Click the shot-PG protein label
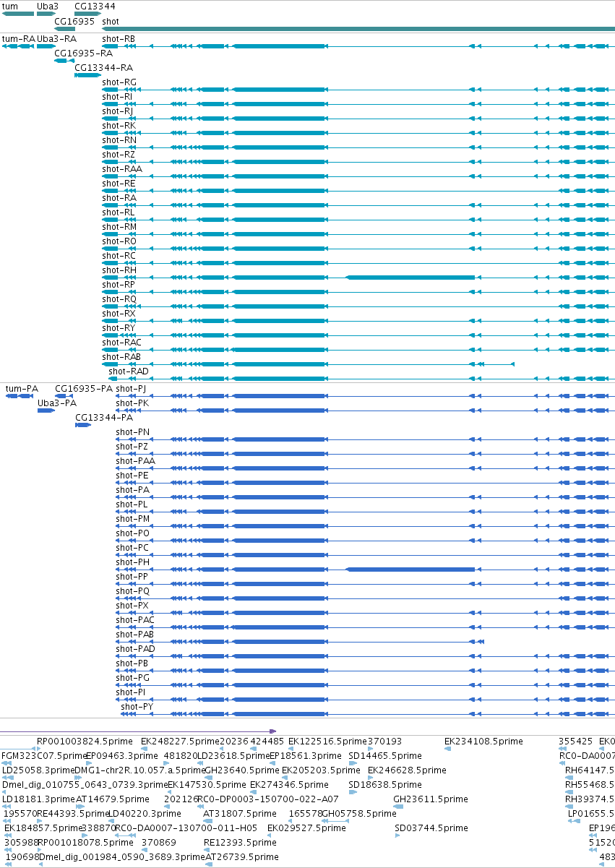 (132, 678)
